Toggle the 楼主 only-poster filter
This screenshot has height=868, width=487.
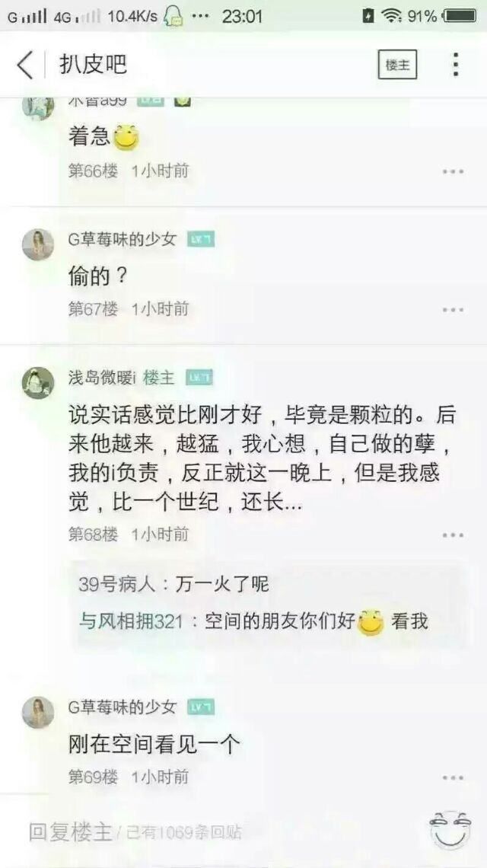coord(397,65)
